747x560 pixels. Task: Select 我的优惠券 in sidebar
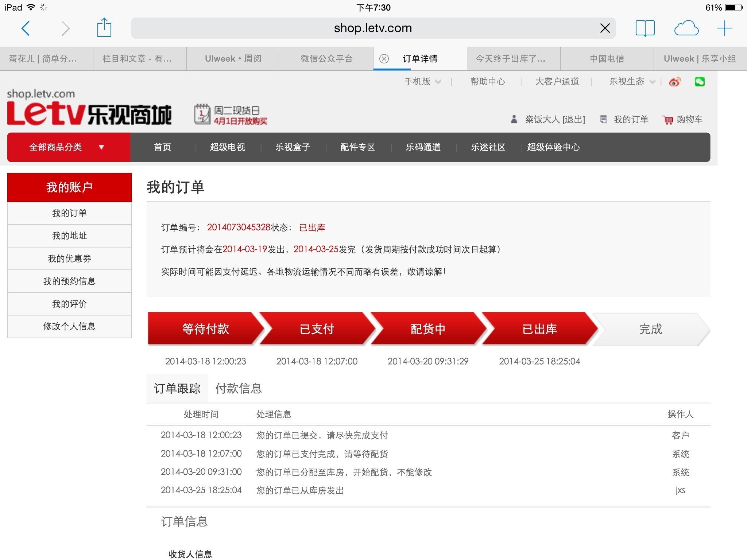point(69,258)
